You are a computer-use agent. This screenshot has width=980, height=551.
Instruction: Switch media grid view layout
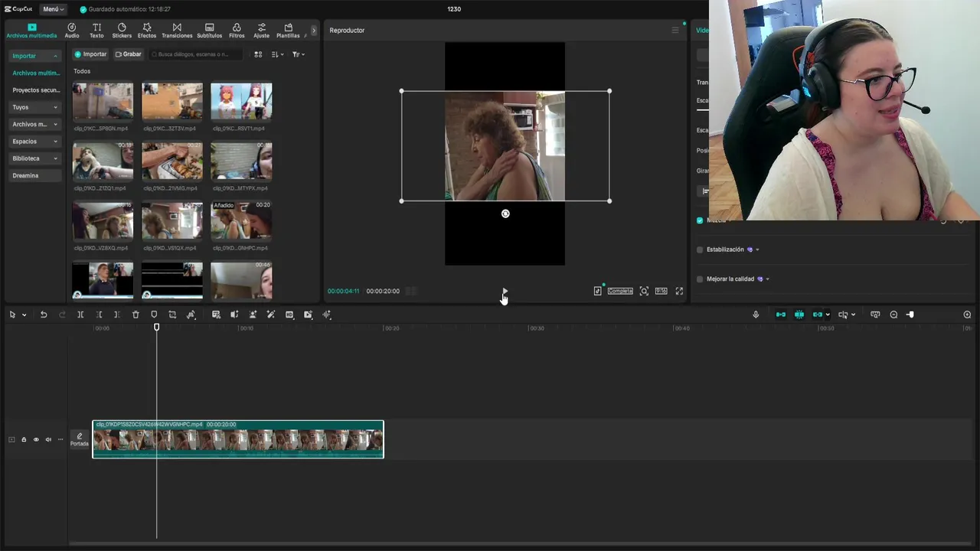258,54
